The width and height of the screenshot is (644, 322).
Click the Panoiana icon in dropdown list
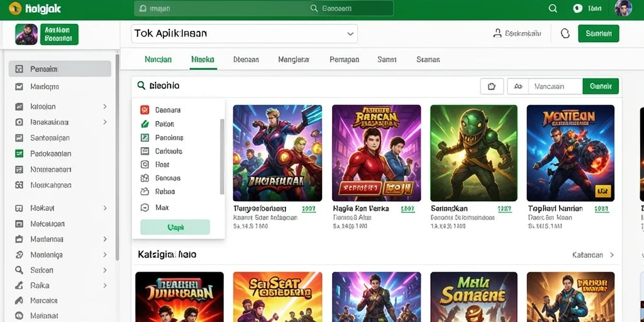click(x=145, y=138)
